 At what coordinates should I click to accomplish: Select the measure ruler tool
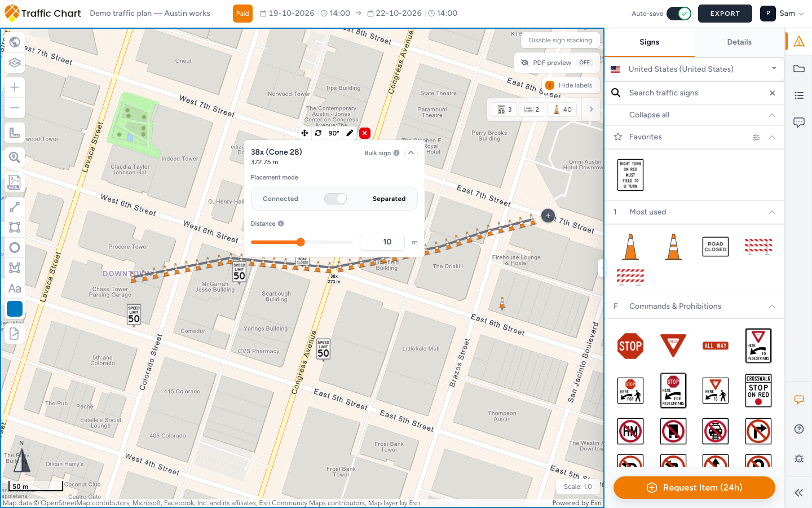point(15,133)
